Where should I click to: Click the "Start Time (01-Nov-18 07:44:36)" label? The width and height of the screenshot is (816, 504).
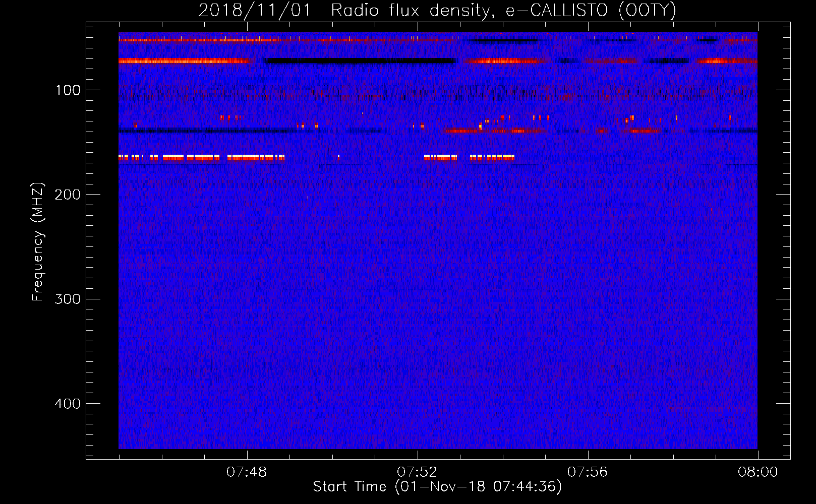[x=437, y=487]
